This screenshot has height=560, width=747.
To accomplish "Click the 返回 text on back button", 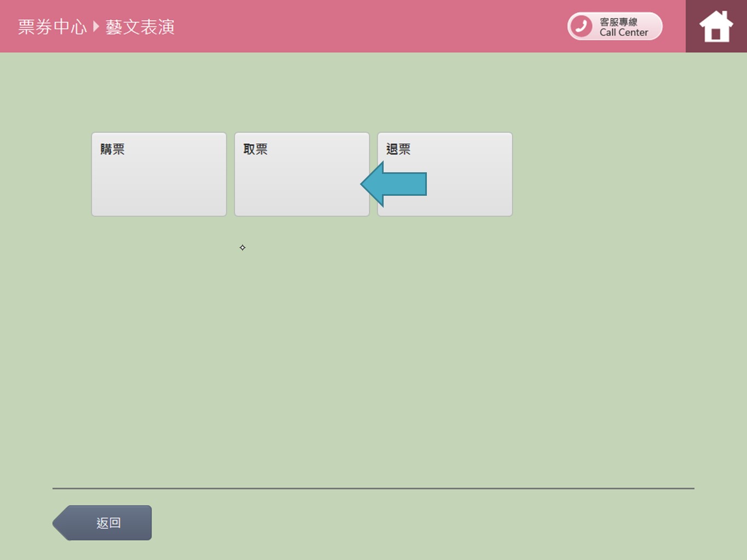I will click(108, 523).
